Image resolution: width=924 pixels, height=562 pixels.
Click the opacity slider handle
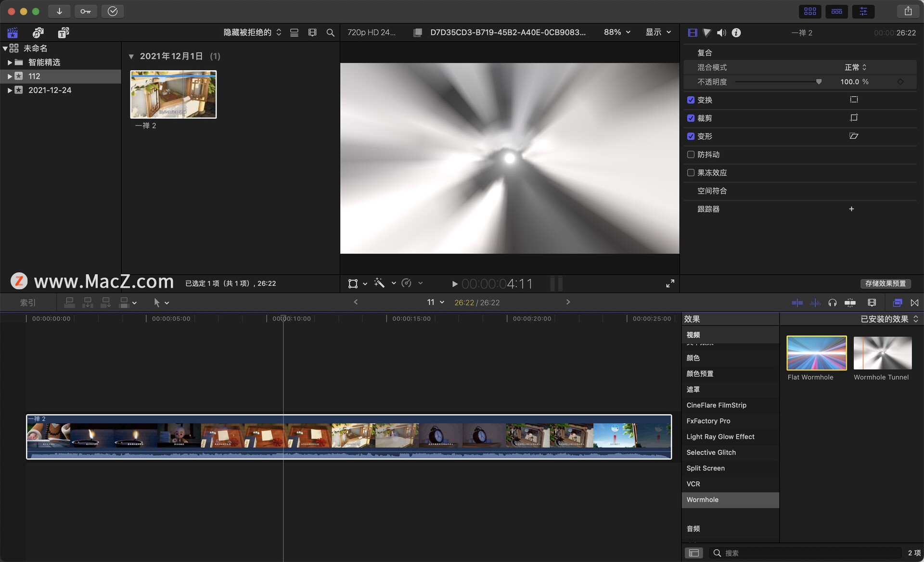[x=819, y=82]
